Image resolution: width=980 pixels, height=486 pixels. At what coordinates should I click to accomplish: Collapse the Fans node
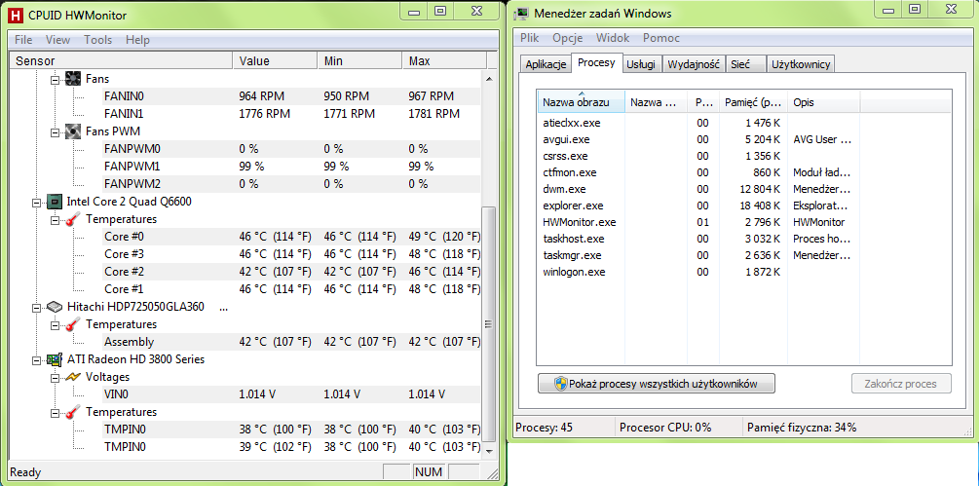[x=55, y=79]
